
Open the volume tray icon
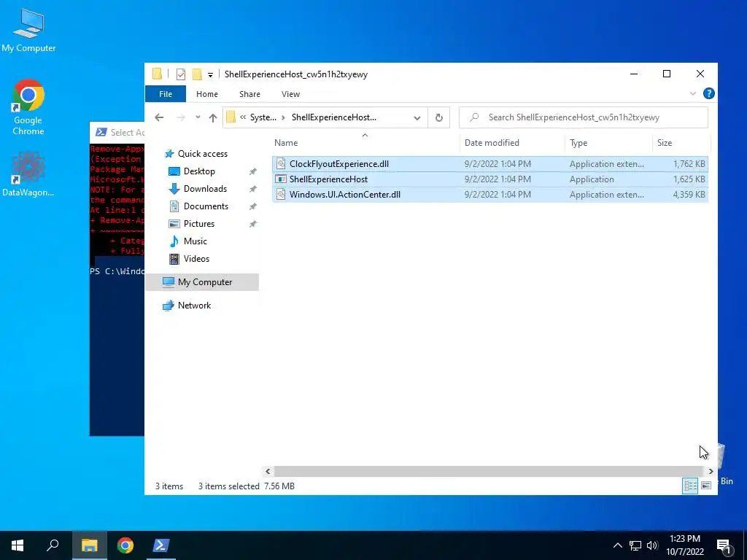[x=652, y=545]
